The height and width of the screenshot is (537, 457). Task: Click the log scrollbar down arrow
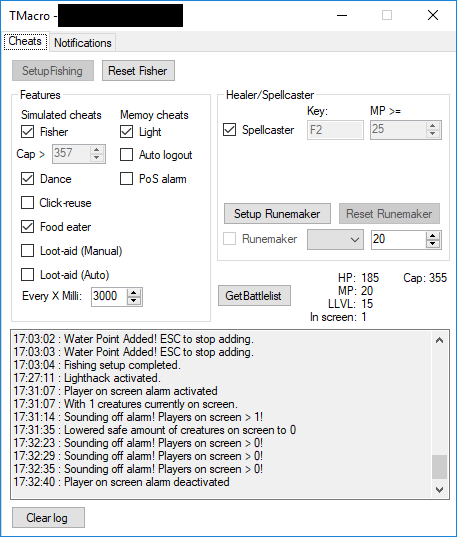pos(440,490)
